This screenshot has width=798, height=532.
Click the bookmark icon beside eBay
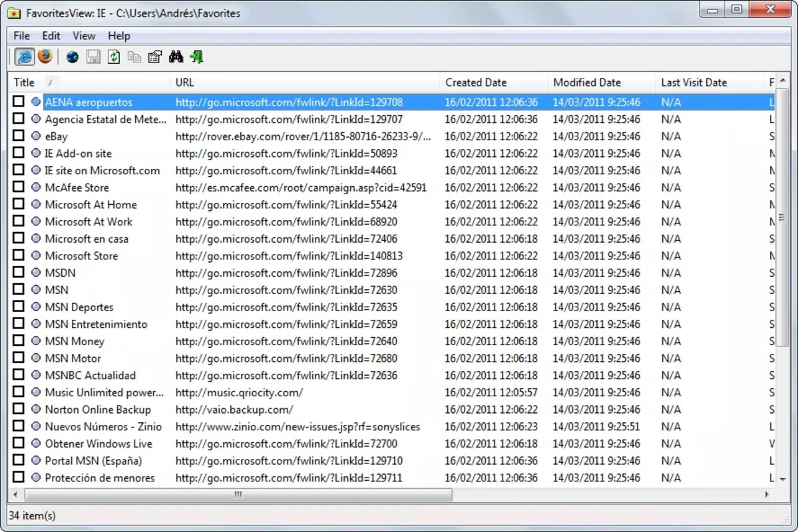(x=36, y=136)
